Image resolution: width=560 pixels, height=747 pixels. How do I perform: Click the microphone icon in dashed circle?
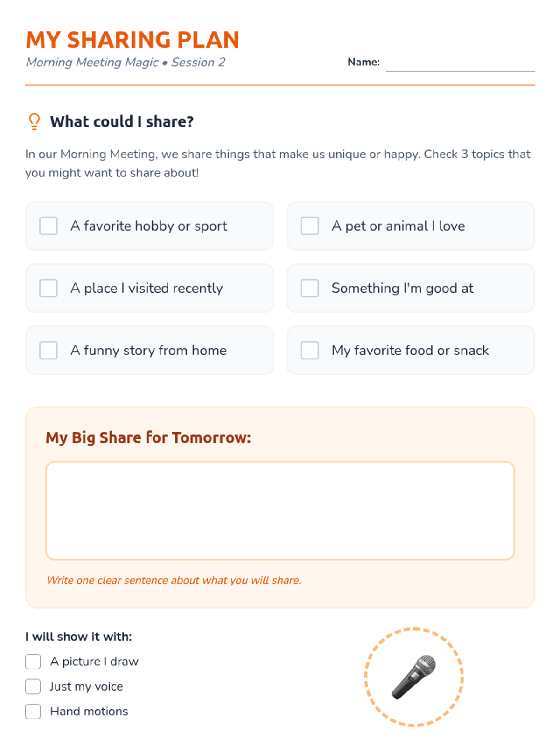pos(414,677)
